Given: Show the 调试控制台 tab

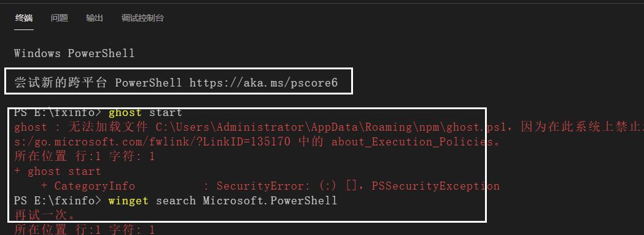Looking at the screenshot, I should 142,18.
